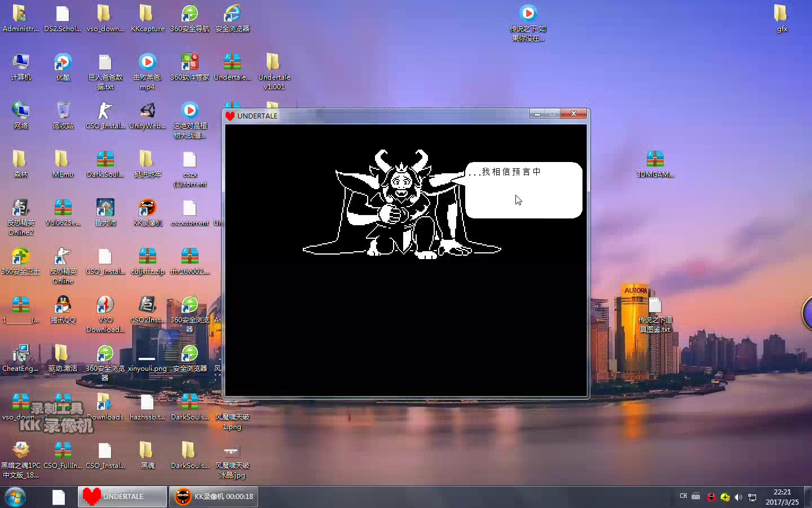Open the clock showing 22:21
This screenshot has width=812, height=508.
click(782, 497)
